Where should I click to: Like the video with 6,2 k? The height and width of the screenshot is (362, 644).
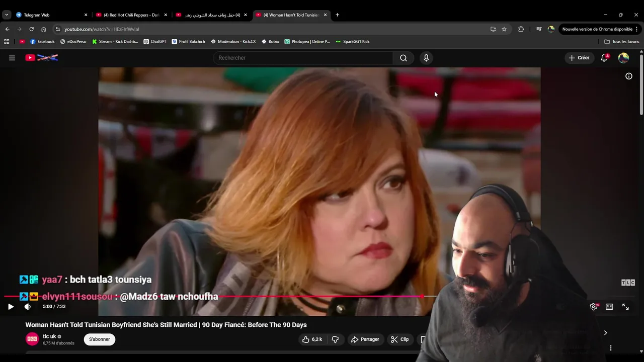point(312,339)
